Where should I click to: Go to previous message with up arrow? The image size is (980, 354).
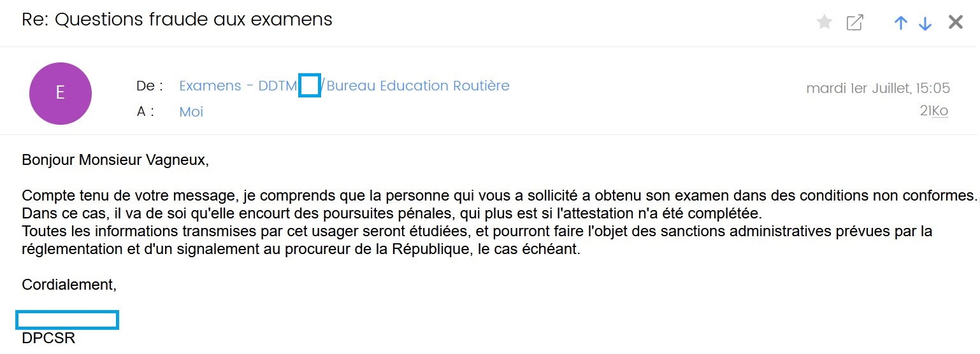[900, 23]
